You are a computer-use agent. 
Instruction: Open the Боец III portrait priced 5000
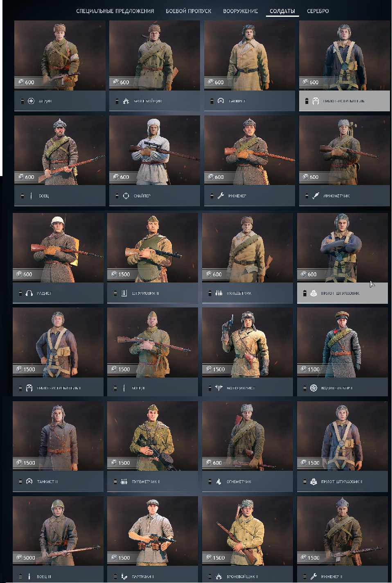[x=58, y=531]
